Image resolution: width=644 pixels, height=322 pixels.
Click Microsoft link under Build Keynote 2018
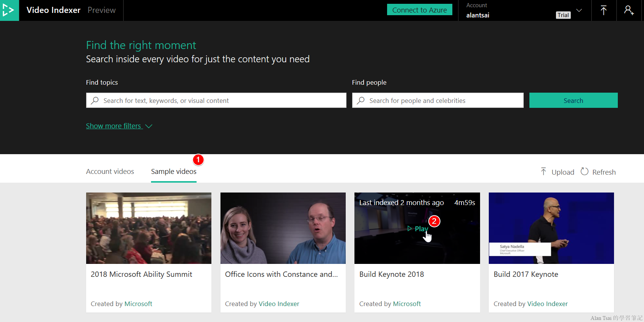pos(407,304)
